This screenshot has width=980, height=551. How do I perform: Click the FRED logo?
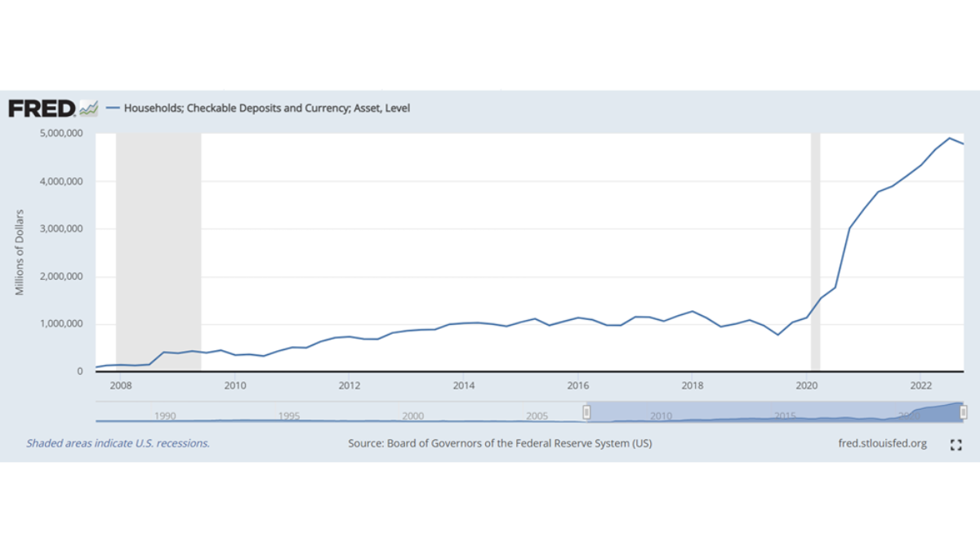(42, 108)
